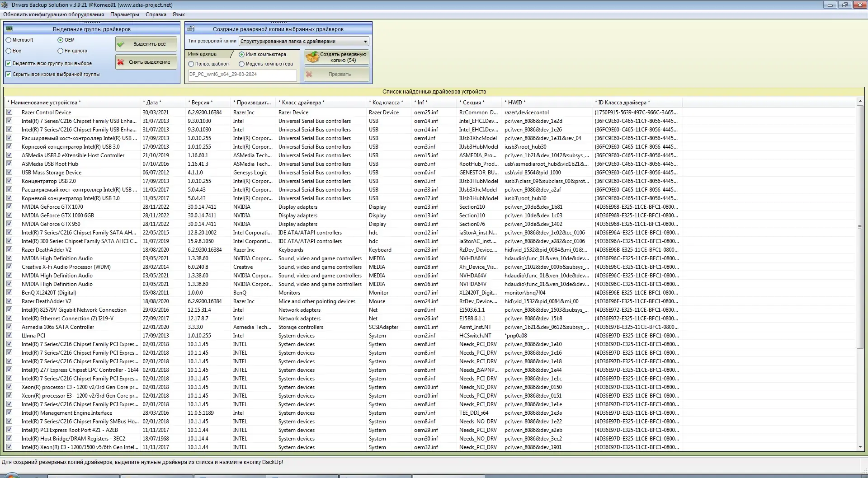Sort by ID Класса драйвера column header

pos(637,103)
